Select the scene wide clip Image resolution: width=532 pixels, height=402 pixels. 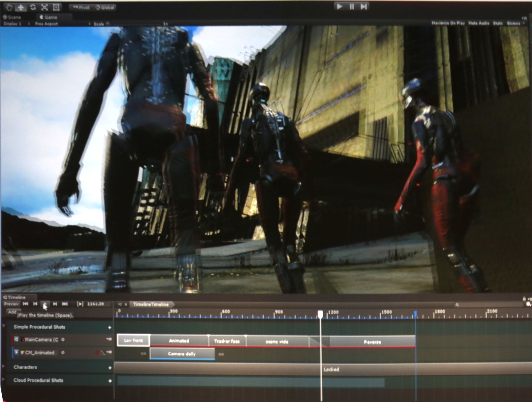tap(277, 341)
